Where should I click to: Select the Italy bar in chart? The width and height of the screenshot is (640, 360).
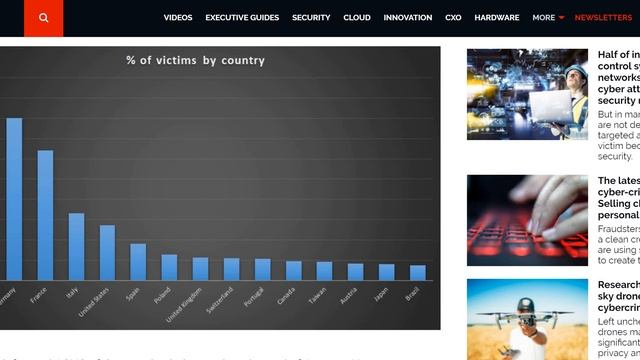click(x=76, y=247)
